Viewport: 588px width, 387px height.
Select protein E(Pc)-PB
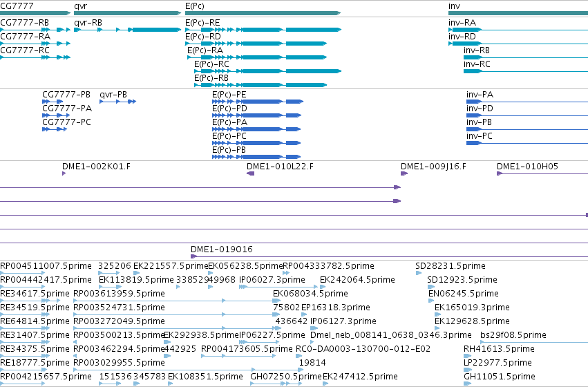229,151
